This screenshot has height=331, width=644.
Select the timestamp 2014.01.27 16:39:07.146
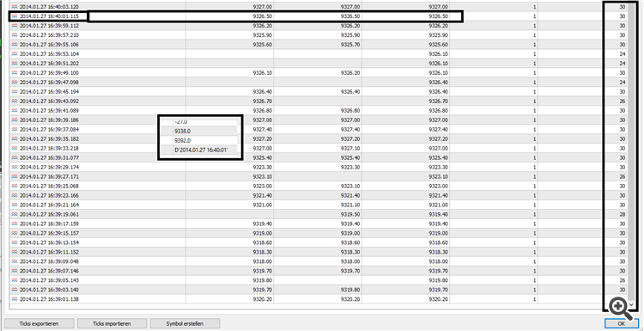[x=49, y=271]
